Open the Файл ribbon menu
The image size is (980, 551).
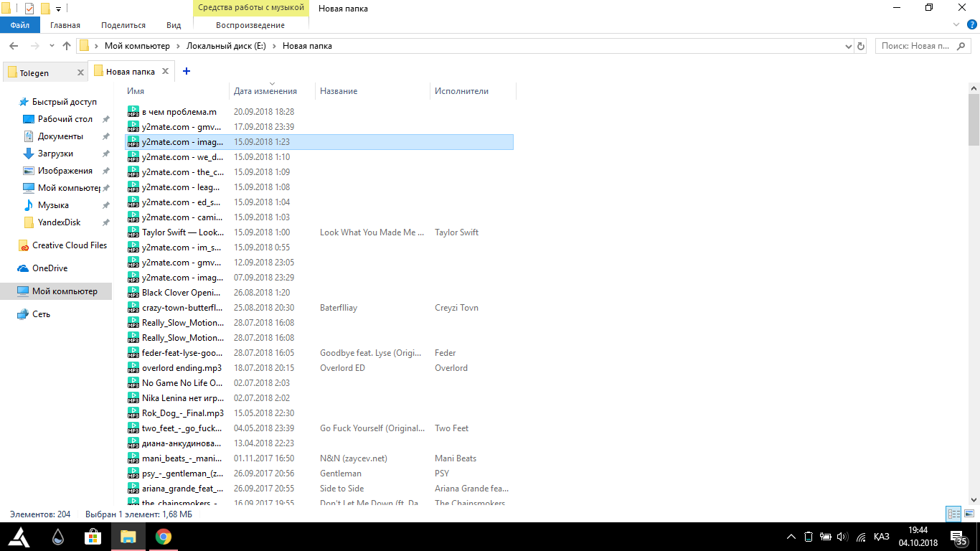(x=20, y=25)
